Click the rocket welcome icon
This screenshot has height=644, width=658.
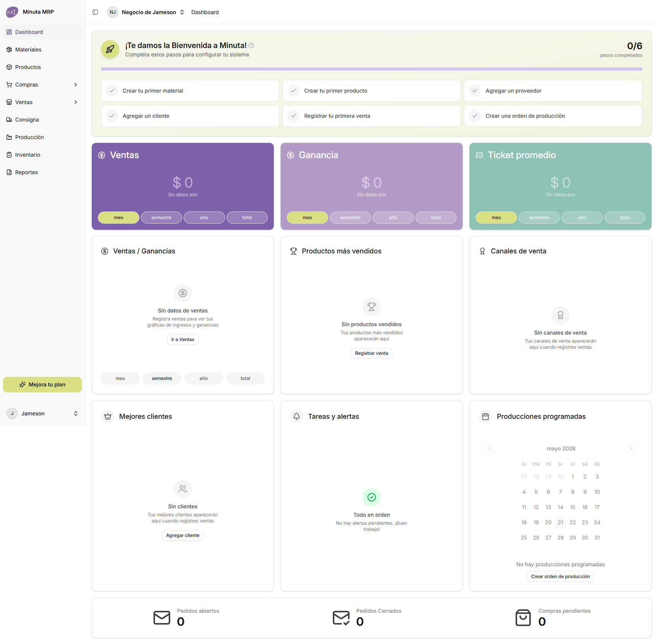click(110, 50)
